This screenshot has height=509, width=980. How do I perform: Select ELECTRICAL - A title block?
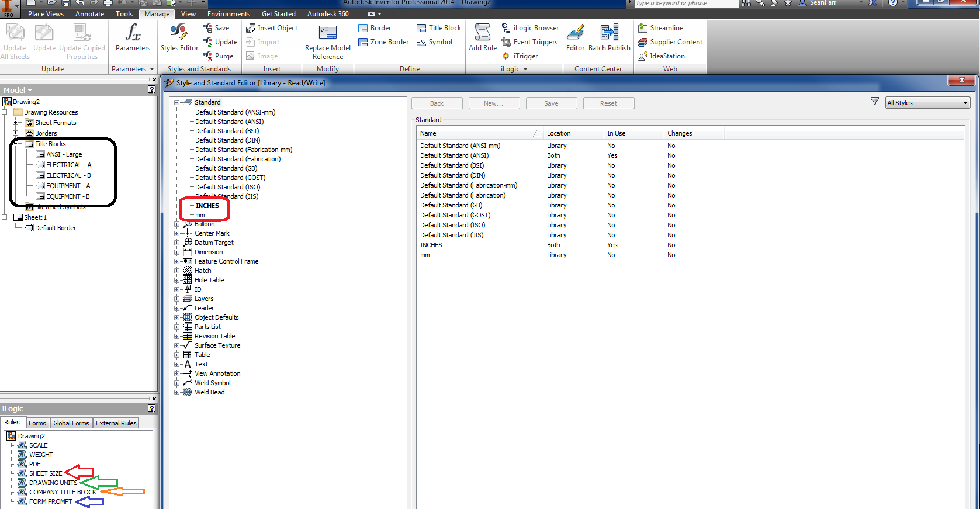[x=68, y=165]
